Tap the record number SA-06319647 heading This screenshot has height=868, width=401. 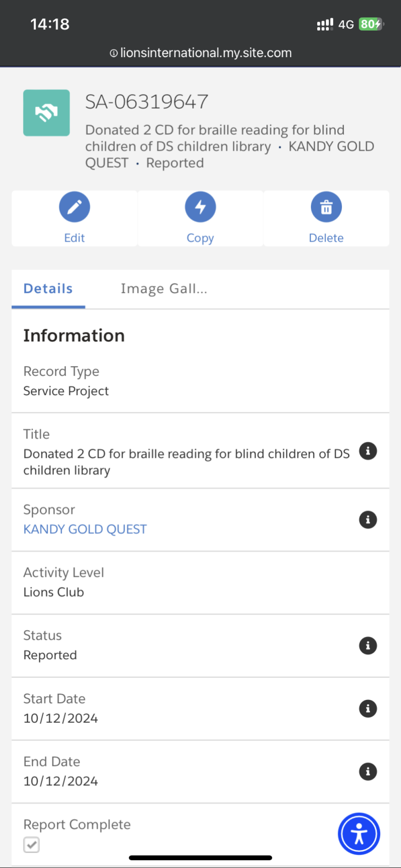pos(147,102)
